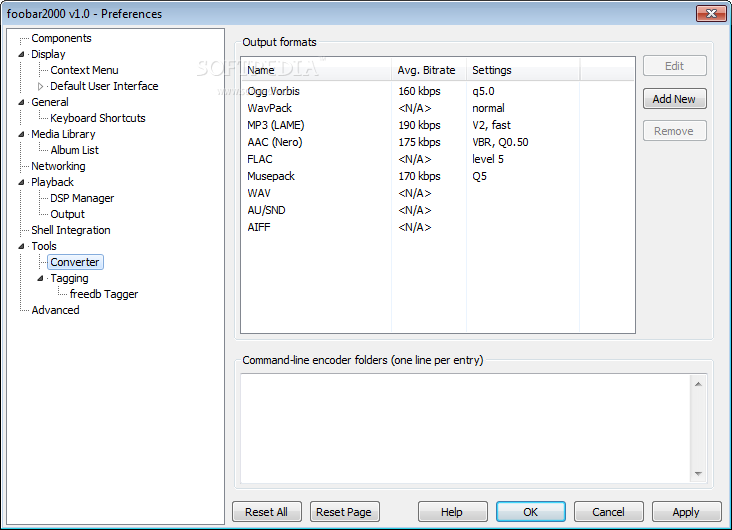Screen dimensions: 732x530
Task: Click Reset All button
Action: [267, 512]
